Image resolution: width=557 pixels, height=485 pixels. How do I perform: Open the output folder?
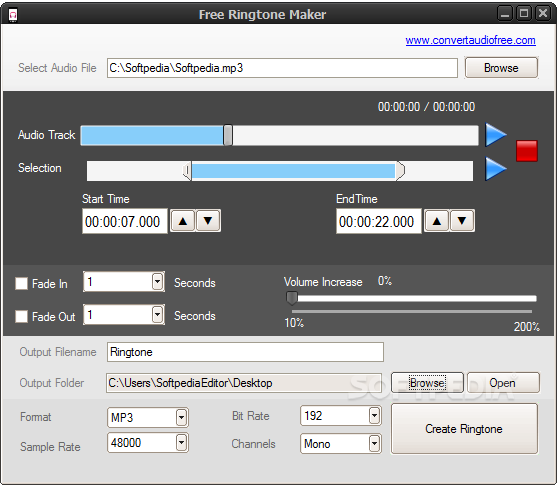pos(503,383)
